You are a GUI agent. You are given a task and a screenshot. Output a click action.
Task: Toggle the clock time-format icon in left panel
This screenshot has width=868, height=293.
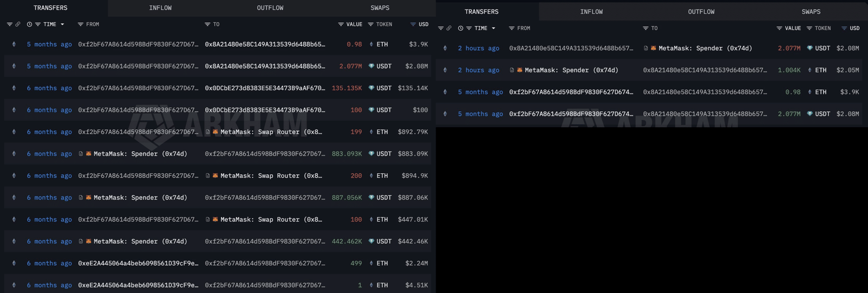tap(29, 24)
